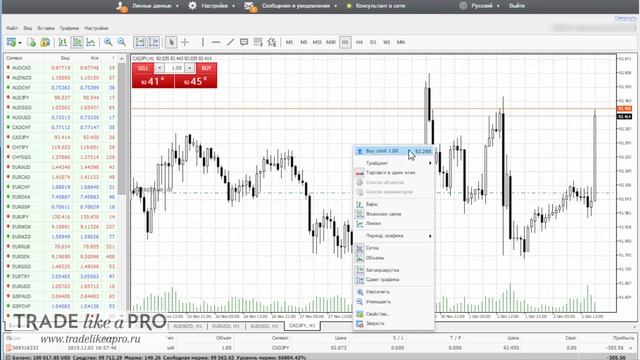640x360 pixels.
Task: Click the red BUY button
Action: click(206, 68)
